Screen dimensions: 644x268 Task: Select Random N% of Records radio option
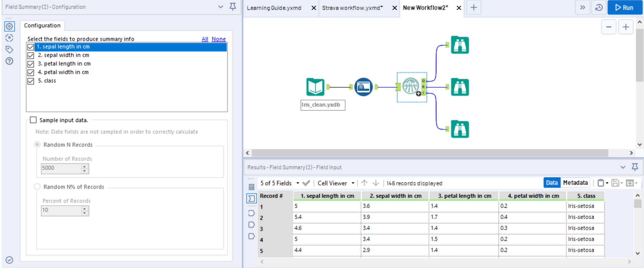pos(37,187)
